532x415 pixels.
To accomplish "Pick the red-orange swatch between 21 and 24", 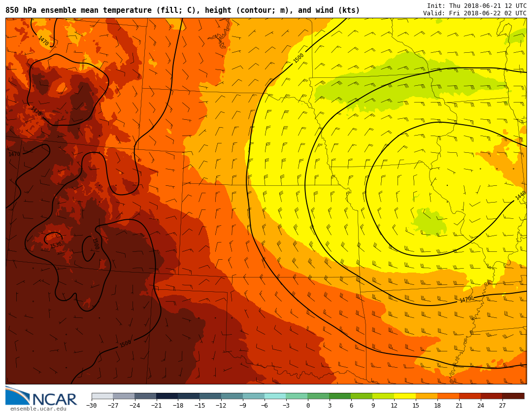I will click(470, 396).
